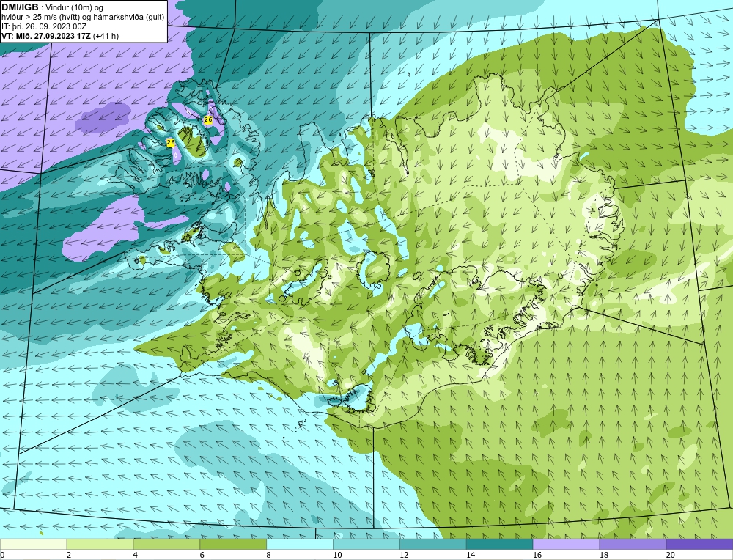
Task: Click the scale label '8'
Action: tap(269, 555)
